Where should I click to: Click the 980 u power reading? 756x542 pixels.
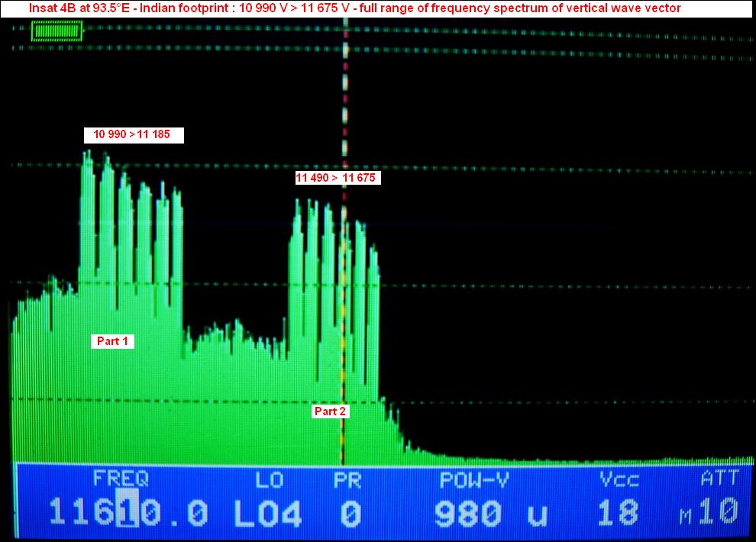pos(490,513)
